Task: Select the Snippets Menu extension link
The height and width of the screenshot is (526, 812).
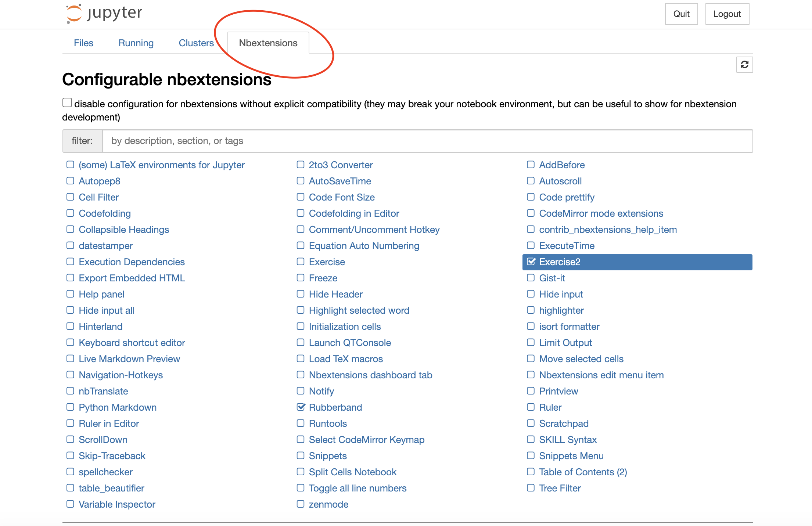Action: (x=571, y=456)
